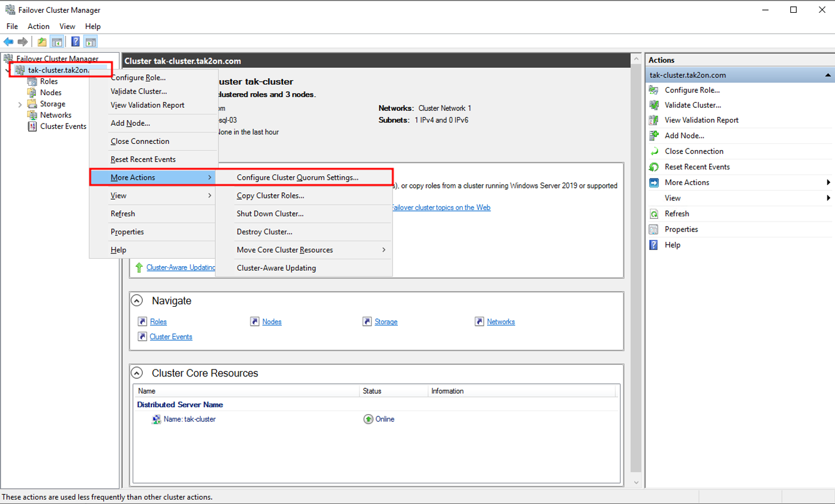Click the Networks shortcut icon under Navigate
Screen dimensions: 835x504
click(x=479, y=321)
